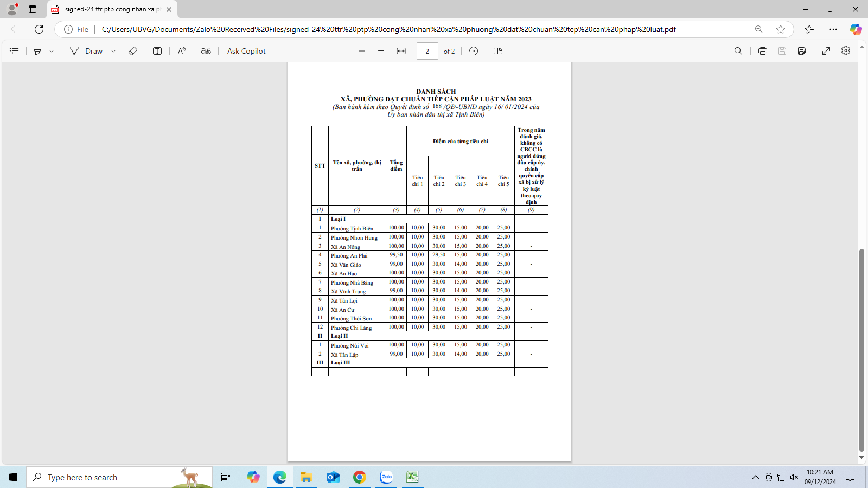The height and width of the screenshot is (488, 868).
Task: Open the notification center
Action: pyautogui.click(x=850, y=477)
